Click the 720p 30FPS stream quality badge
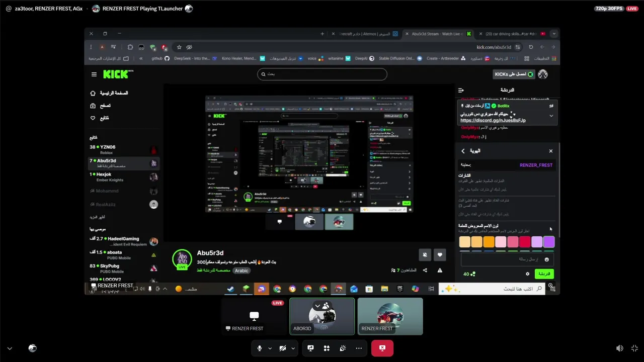 coord(609,9)
